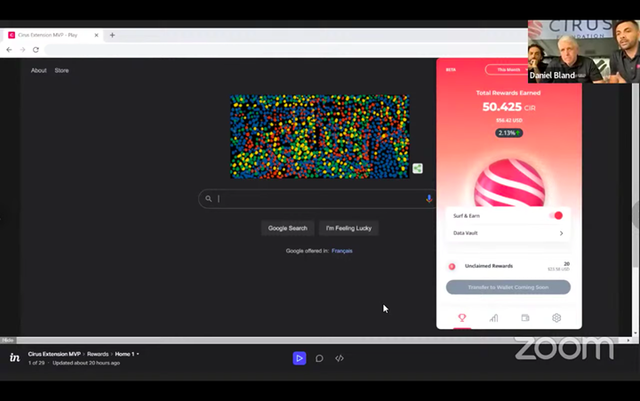Open the InVision inspect code icon
The width and height of the screenshot is (640, 401).
click(339, 358)
